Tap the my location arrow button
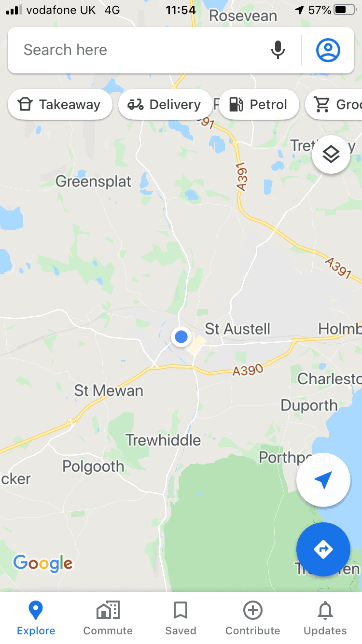This screenshot has height=644, width=362. tap(323, 480)
